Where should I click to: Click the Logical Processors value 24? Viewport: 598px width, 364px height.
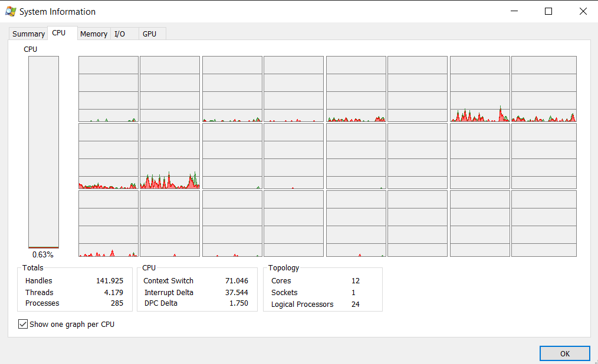coord(356,305)
